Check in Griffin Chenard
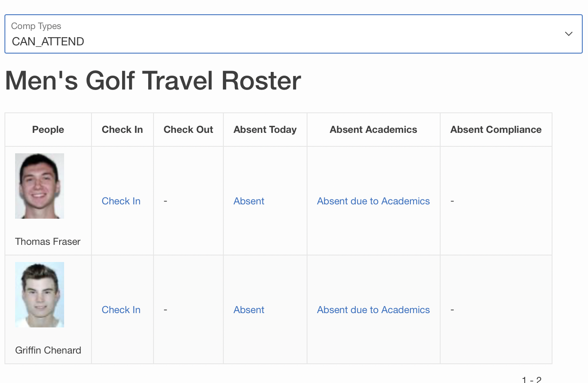Image resolution: width=588 pixels, height=383 pixels. click(x=121, y=310)
